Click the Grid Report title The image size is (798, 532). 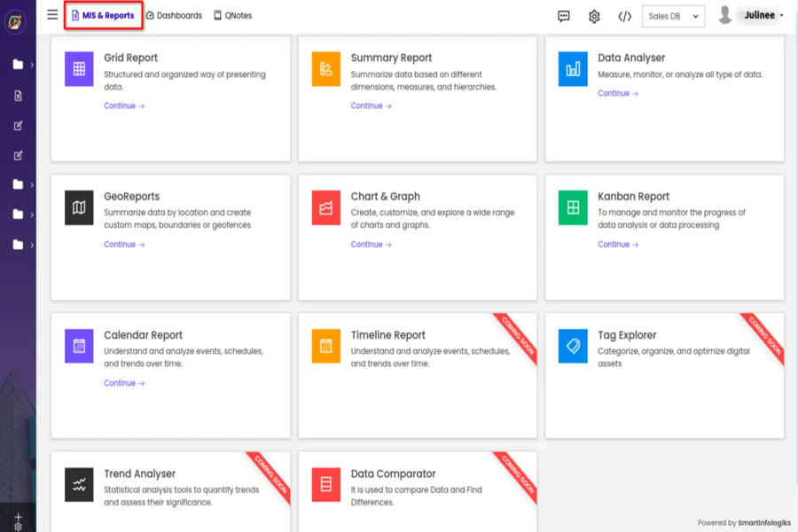point(131,58)
